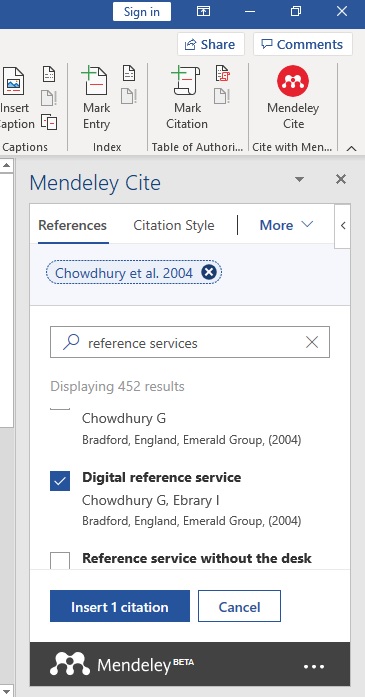Click the Insert Index icon
Viewport: 365px width, 697px height.
tap(129, 73)
